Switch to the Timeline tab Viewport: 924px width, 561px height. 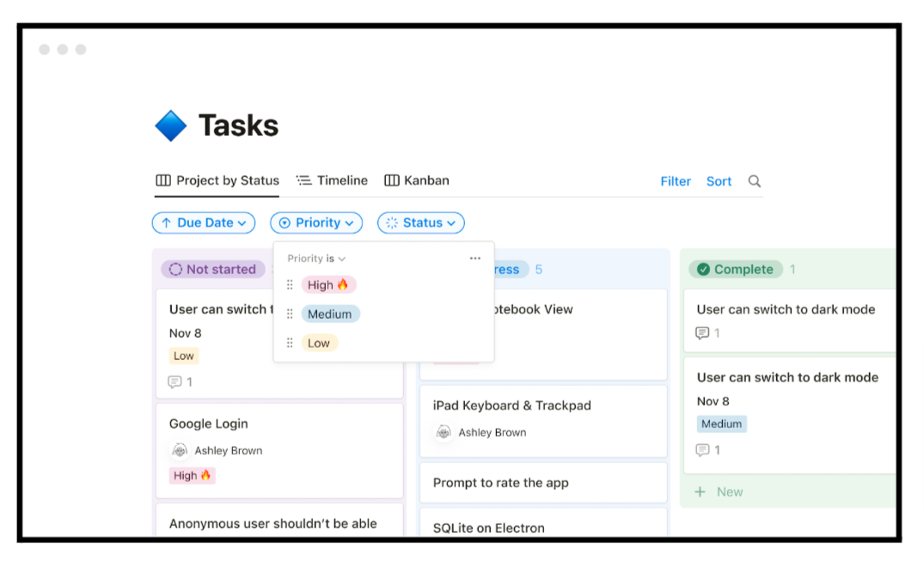332,180
